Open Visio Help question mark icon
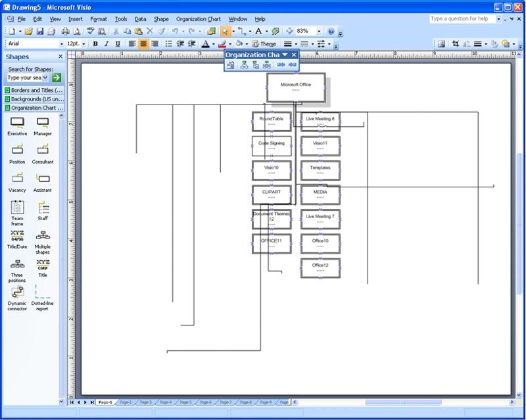The width and height of the screenshot is (526, 420). coord(331,31)
